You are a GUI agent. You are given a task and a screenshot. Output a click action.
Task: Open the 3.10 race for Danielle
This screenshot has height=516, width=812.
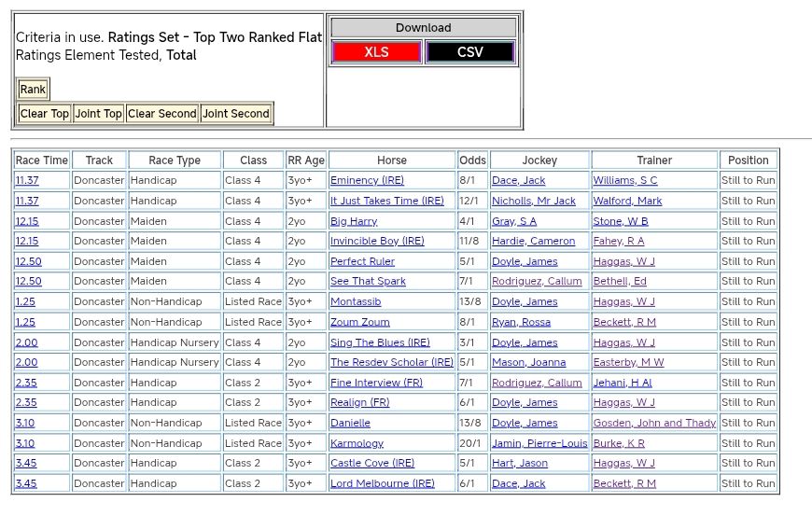point(25,424)
